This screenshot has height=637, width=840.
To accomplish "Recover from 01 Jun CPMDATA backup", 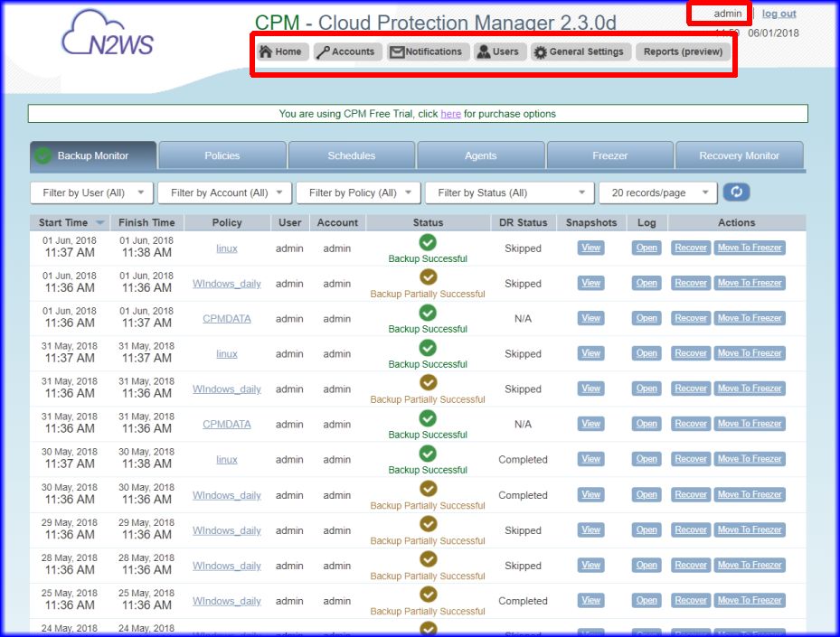I will pos(691,318).
